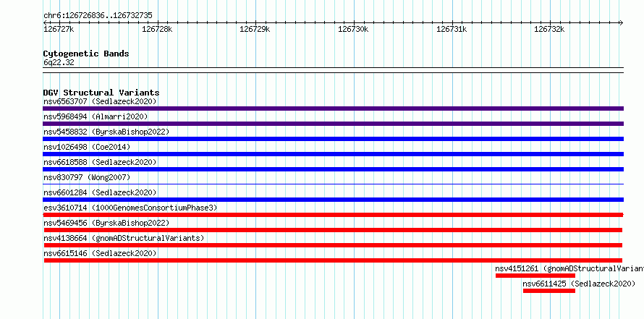Select the red bar under nsv6615146
The width and height of the screenshot is (644, 319).
(x=333, y=260)
